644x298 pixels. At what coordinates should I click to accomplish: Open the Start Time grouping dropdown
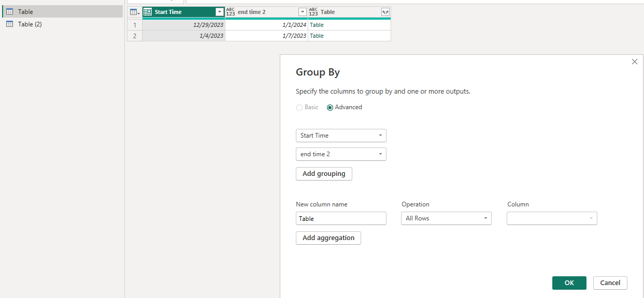coord(341,136)
